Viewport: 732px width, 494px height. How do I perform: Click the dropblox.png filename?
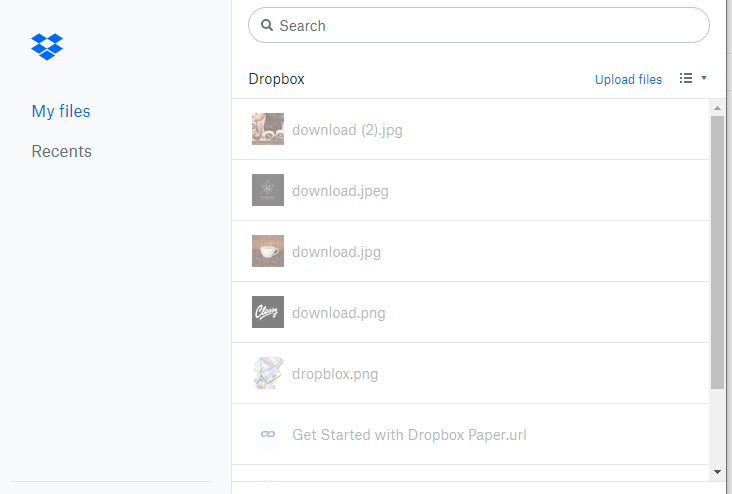coord(335,374)
